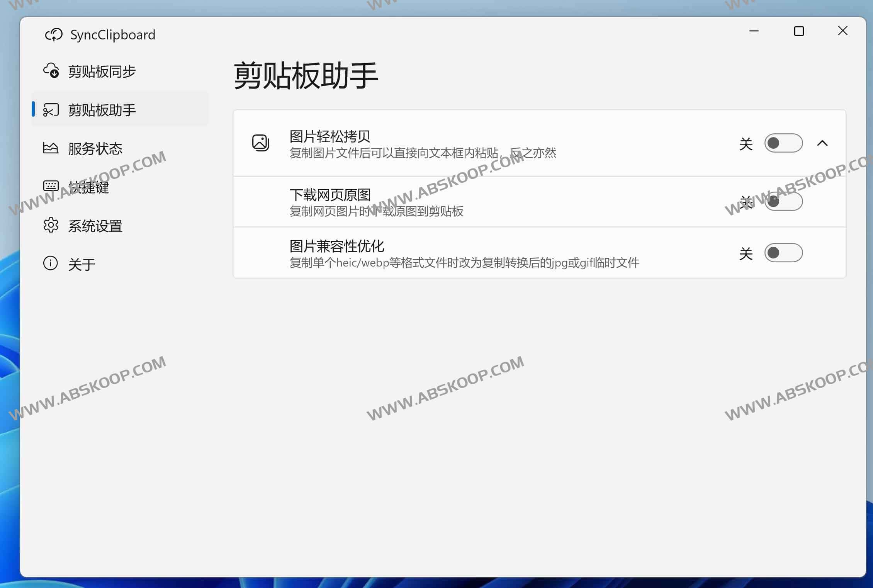
Task: Click the keyboard icon beside 快捷键
Action: coord(51,187)
